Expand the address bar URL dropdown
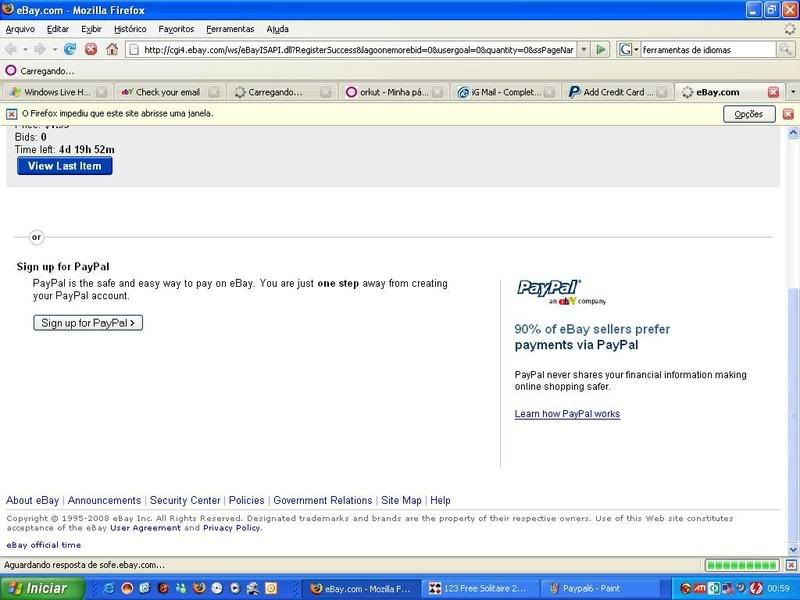 click(x=584, y=49)
